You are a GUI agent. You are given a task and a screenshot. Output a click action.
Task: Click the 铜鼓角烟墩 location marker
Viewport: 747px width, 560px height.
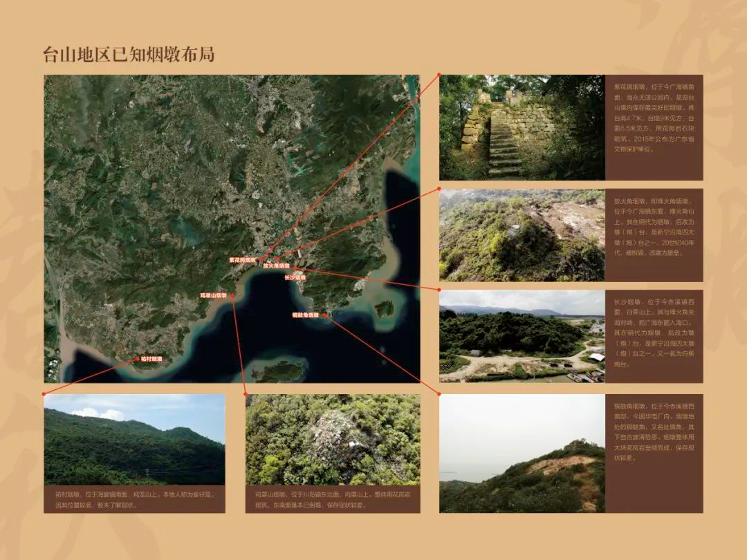pyautogui.click(x=325, y=315)
